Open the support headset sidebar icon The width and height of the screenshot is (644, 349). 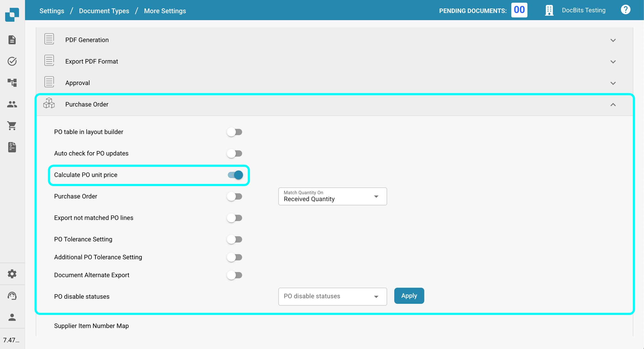12,296
